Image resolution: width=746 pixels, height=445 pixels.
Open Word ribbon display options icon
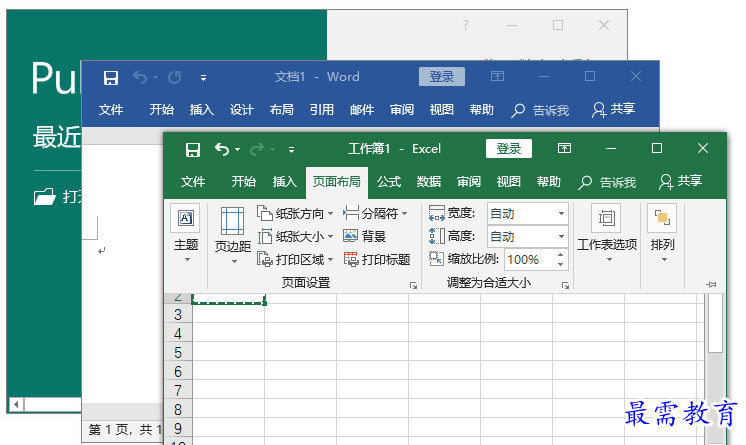(x=497, y=76)
